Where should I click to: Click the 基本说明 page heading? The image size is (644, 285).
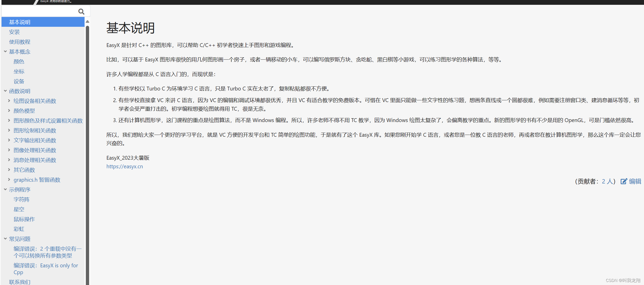point(131,28)
